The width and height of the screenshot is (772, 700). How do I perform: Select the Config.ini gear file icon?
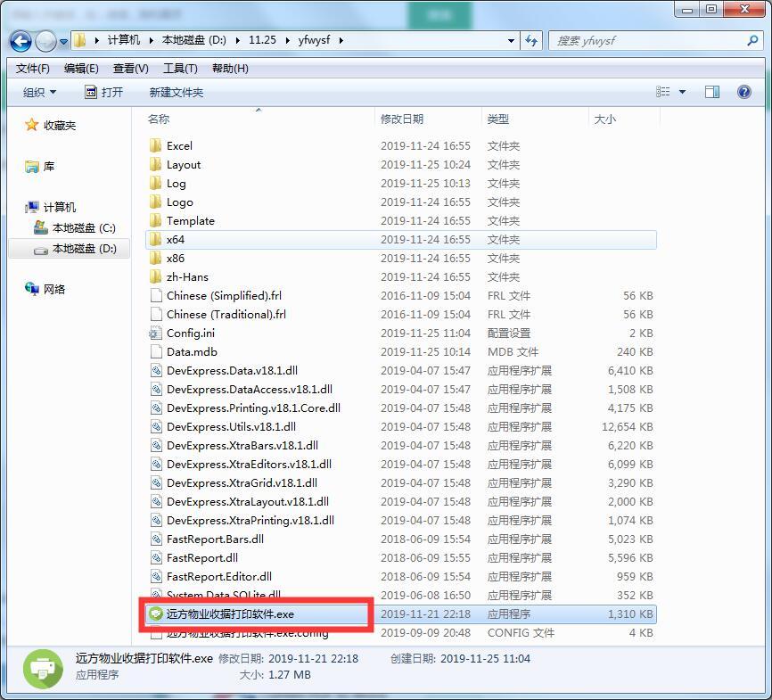coord(156,333)
